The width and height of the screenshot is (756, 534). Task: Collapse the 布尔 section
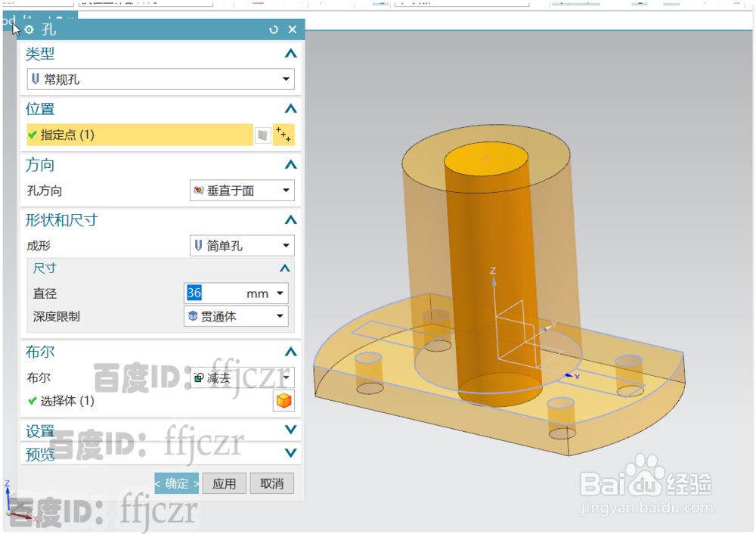[x=290, y=352]
